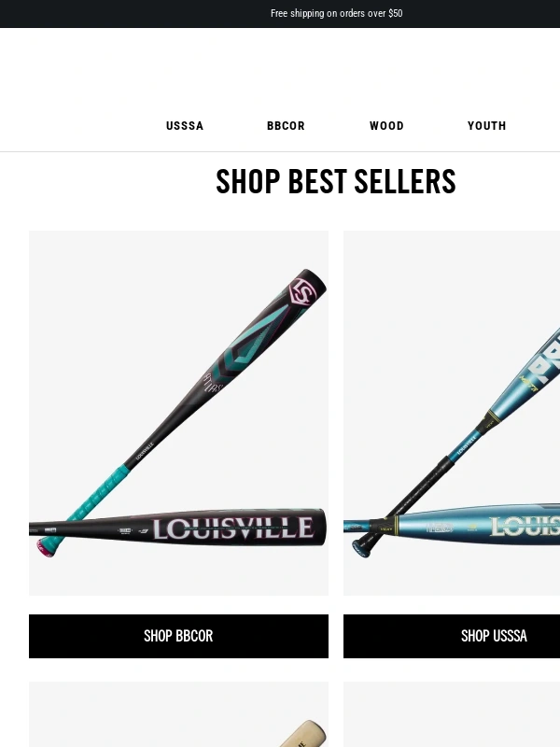Open the YOUTH navigation link
Image resolution: width=560 pixels, height=747 pixels.
point(486,126)
